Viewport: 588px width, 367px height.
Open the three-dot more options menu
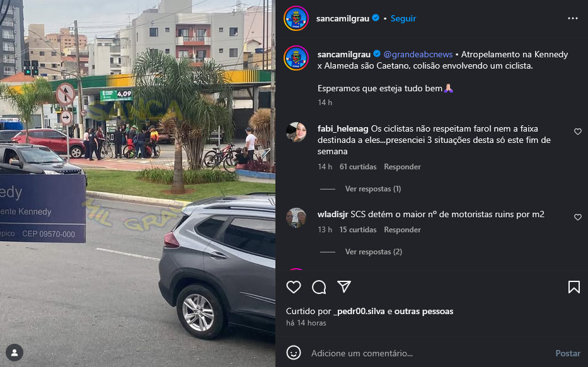pyautogui.click(x=573, y=18)
